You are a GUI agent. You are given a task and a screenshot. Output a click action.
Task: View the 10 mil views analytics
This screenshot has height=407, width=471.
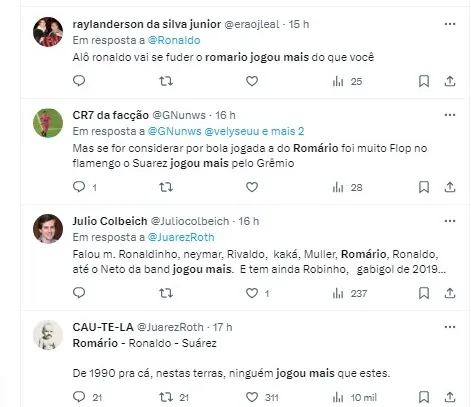coord(354,397)
